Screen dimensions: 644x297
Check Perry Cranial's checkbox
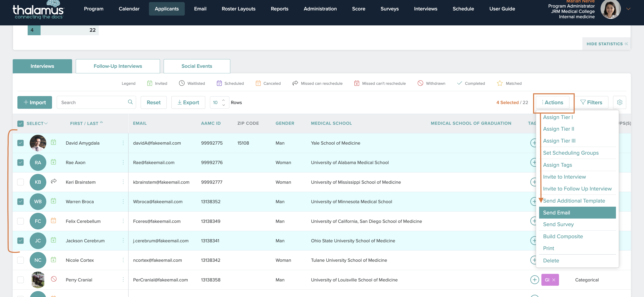pos(20,280)
